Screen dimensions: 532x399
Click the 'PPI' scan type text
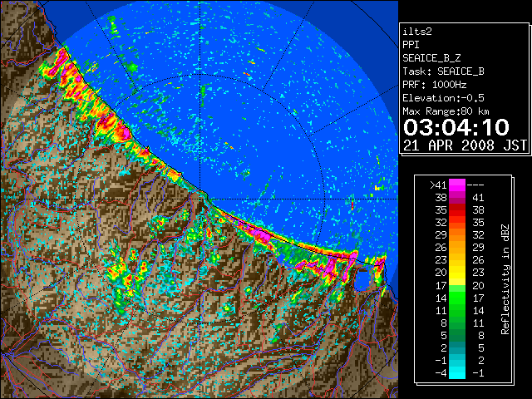point(411,45)
